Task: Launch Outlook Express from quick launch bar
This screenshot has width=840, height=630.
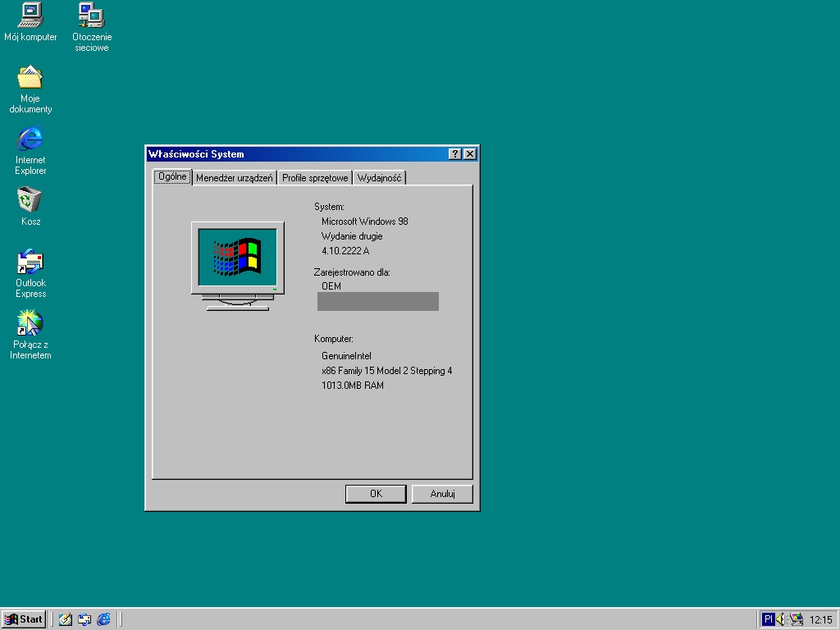Action: pos(84,619)
